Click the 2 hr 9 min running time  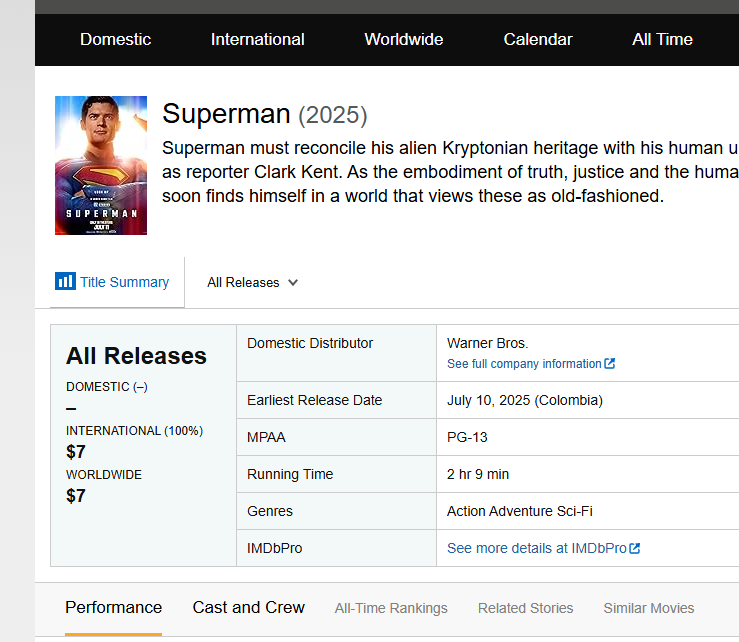coord(478,474)
